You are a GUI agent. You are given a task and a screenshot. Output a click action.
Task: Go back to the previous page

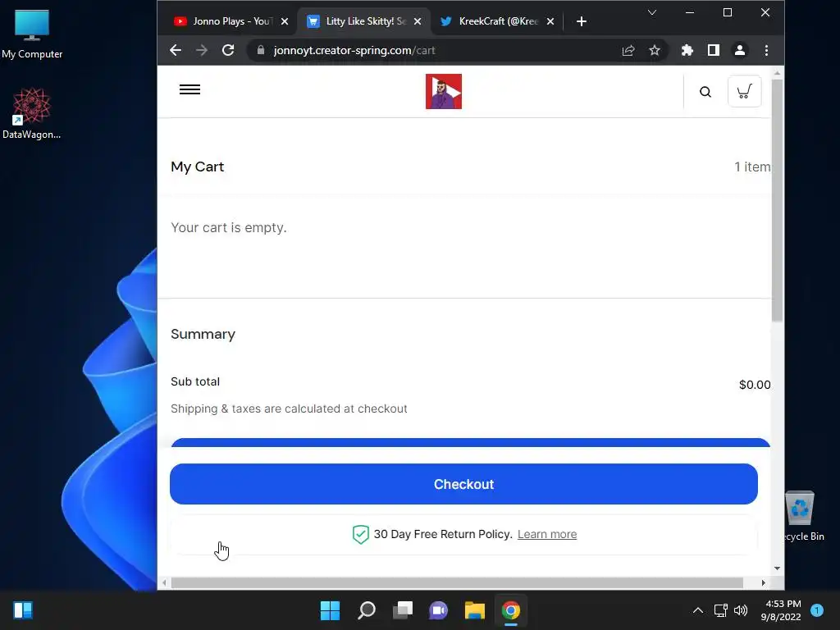tap(176, 50)
